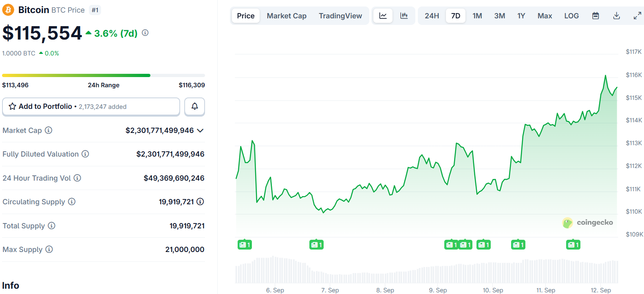Click the $115,554 price text
Screen dimensions: 644x294
tap(42, 33)
